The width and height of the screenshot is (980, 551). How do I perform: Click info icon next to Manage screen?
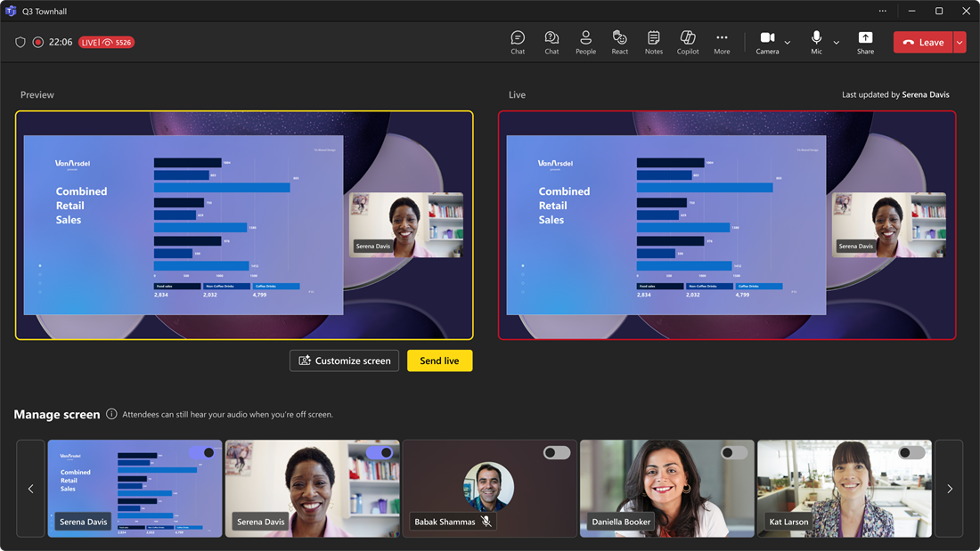point(111,414)
